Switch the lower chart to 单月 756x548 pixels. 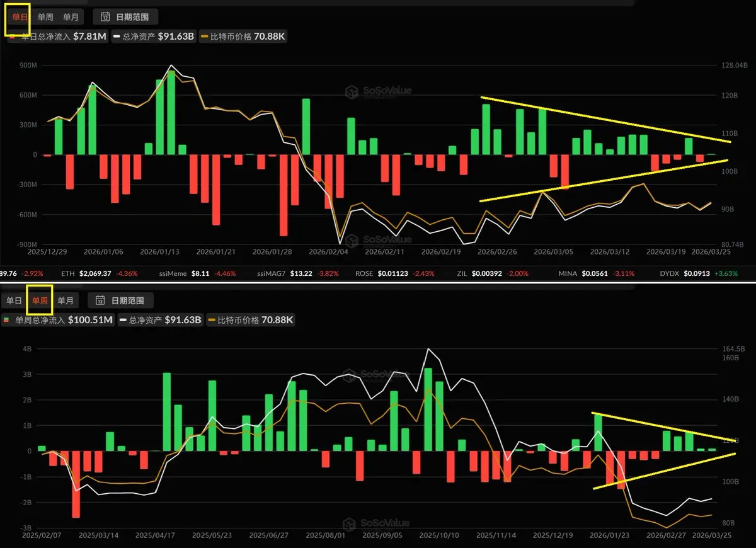(x=66, y=300)
